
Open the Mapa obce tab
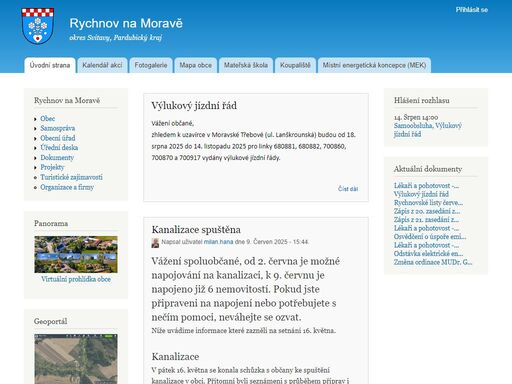(x=196, y=65)
